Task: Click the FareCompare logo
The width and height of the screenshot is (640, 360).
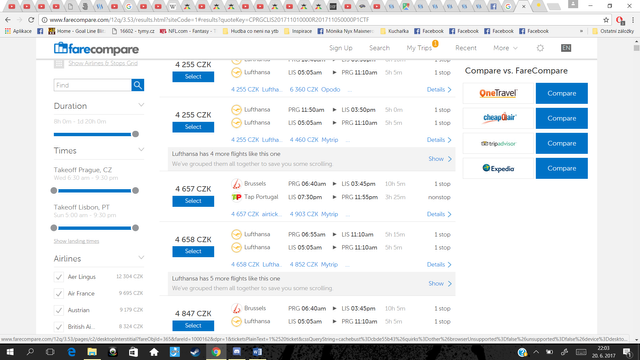Action: tap(96, 49)
